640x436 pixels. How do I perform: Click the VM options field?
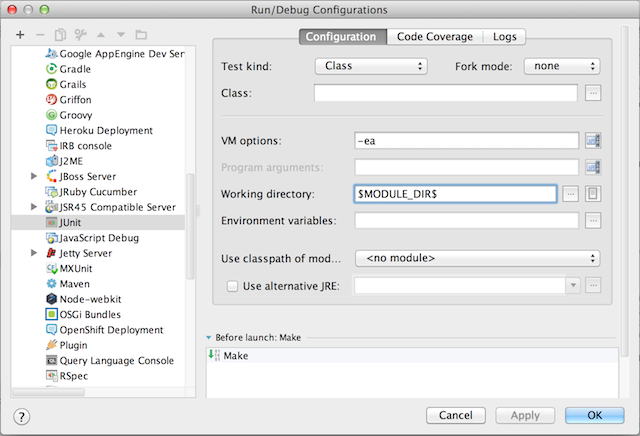pyautogui.click(x=467, y=141)
